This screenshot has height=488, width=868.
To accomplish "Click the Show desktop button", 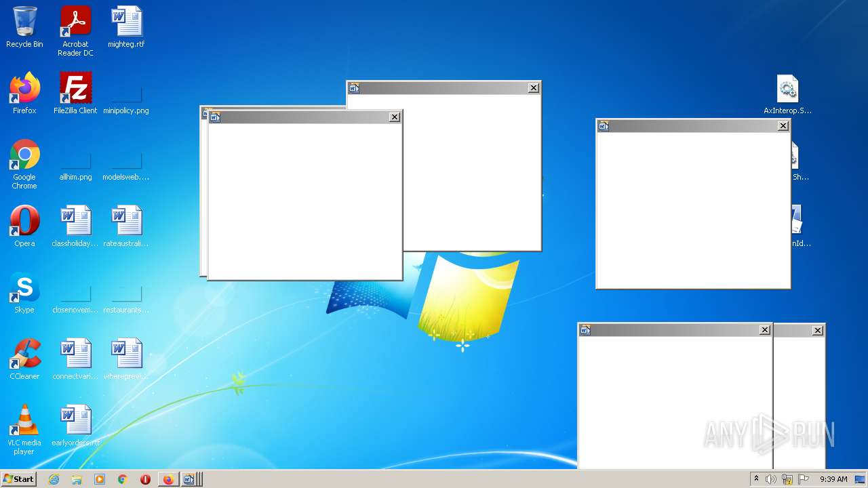I will point(861,479).
